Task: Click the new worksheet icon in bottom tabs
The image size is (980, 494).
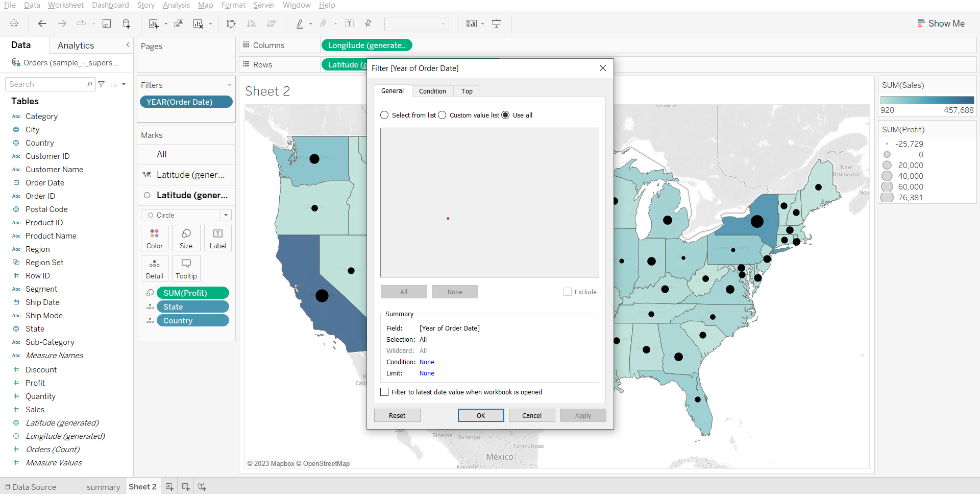Action: tap(169, 487)
